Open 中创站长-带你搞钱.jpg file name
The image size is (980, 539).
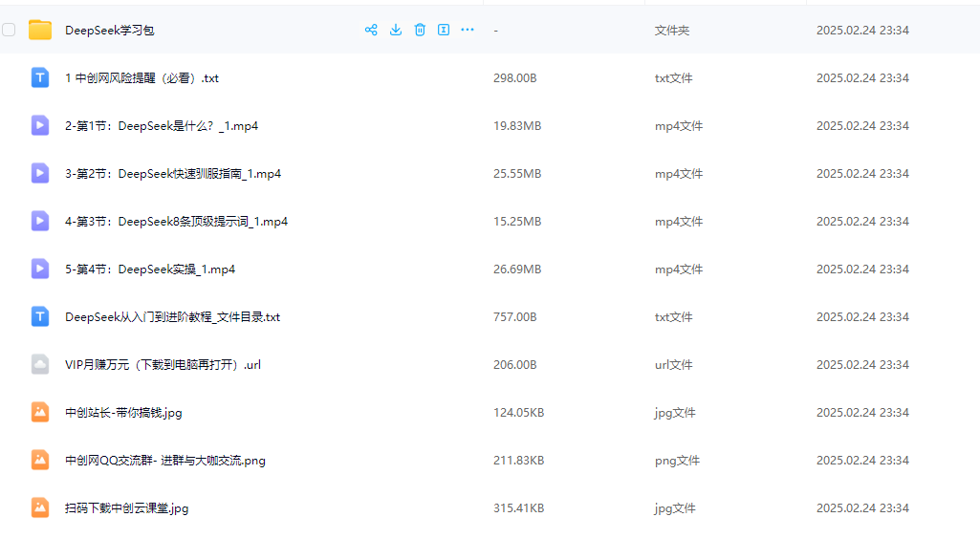(123, 412)
